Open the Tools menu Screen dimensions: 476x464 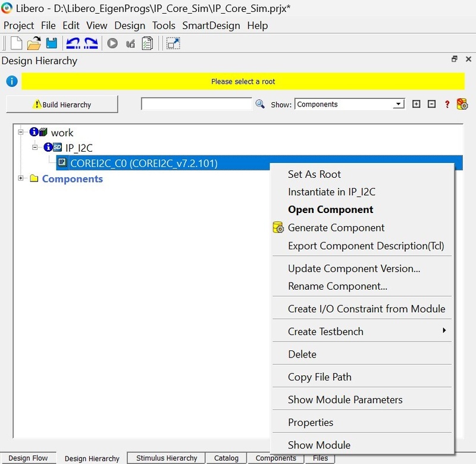(x=164, y=26)
